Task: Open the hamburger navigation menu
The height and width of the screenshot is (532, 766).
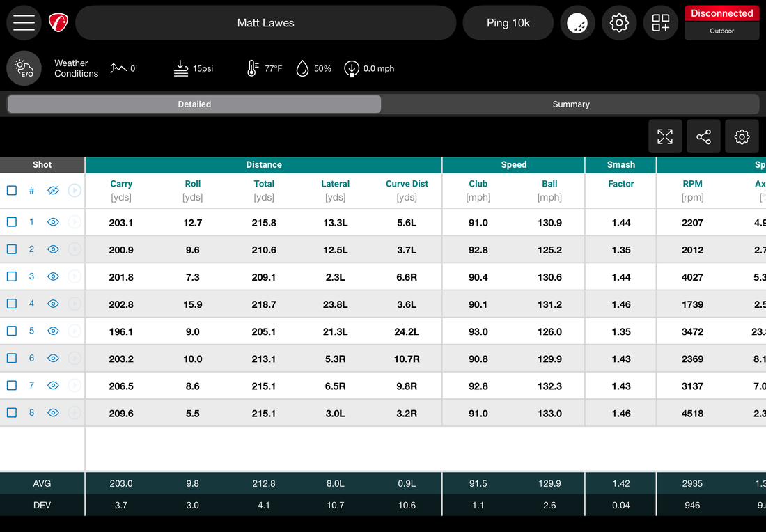Action: pos(23,22)
